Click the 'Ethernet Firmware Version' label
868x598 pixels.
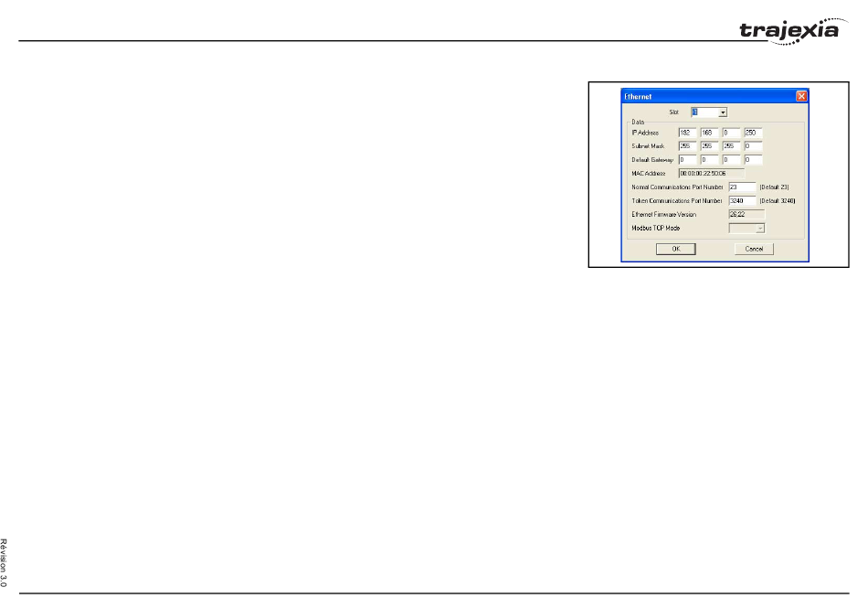click(663, 215)
